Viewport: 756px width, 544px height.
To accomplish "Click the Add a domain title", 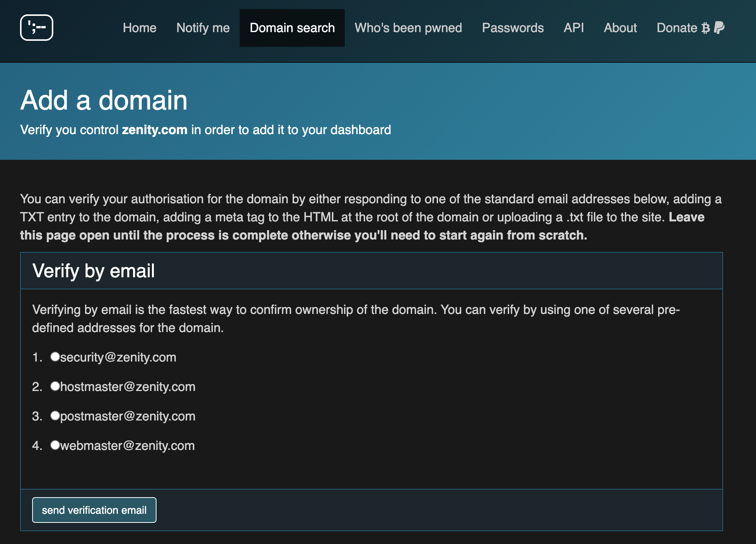I will (104, 100).
